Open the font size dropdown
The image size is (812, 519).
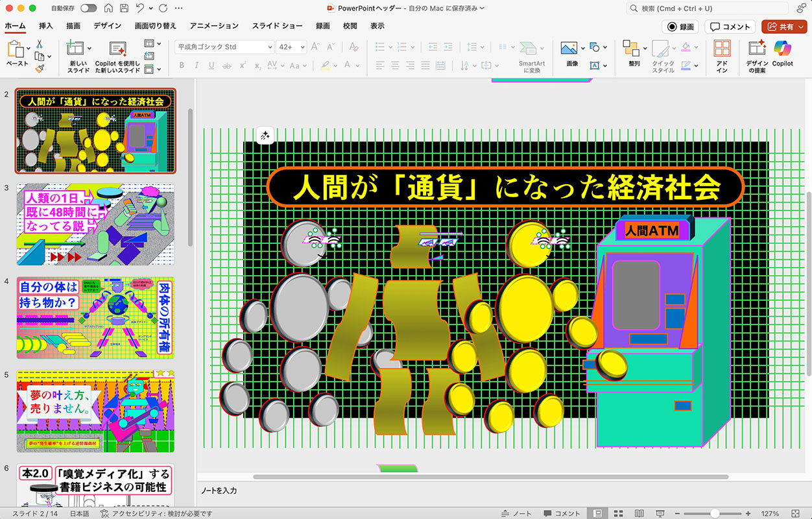302,47
